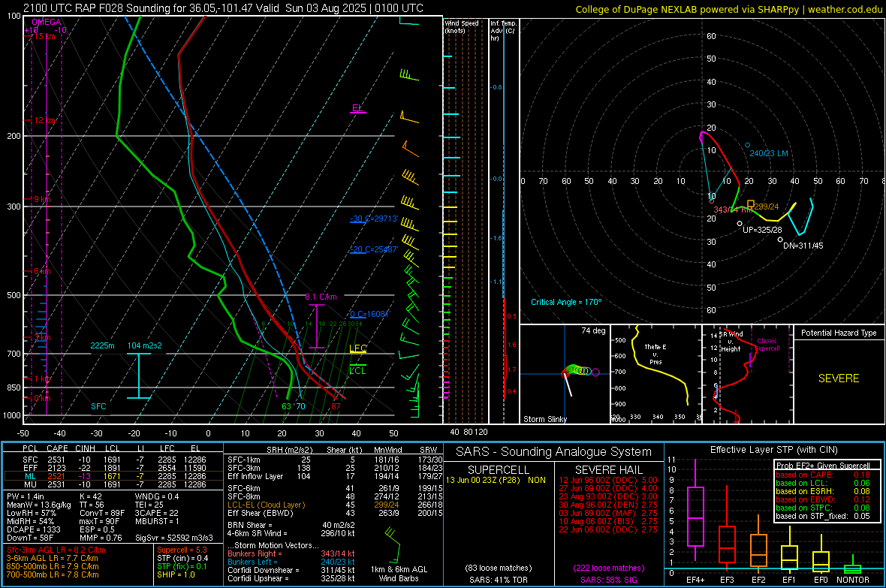Viewport: 886px width, 588px height.
Task: Click the EF4+ magenta box plot
Action: [x=695, y=511]
